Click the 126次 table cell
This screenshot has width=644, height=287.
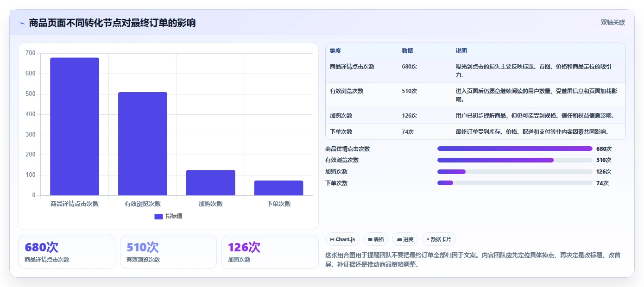[x=410, y=116]
